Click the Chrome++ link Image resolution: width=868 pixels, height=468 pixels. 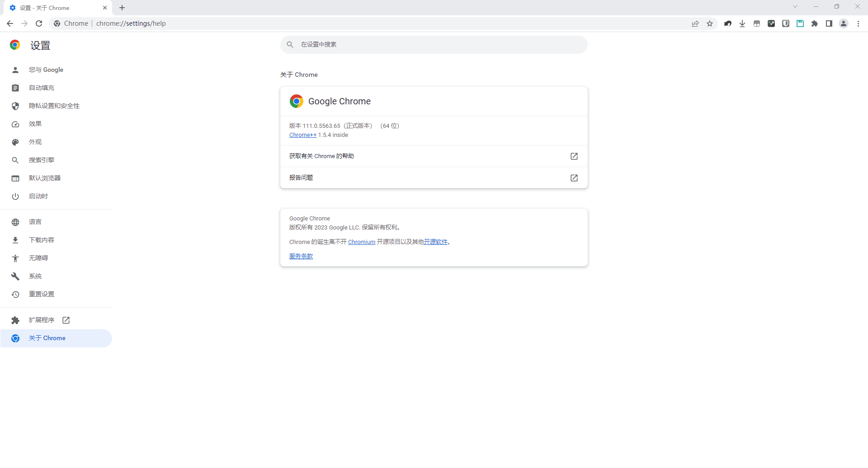[x=303, y=135]
